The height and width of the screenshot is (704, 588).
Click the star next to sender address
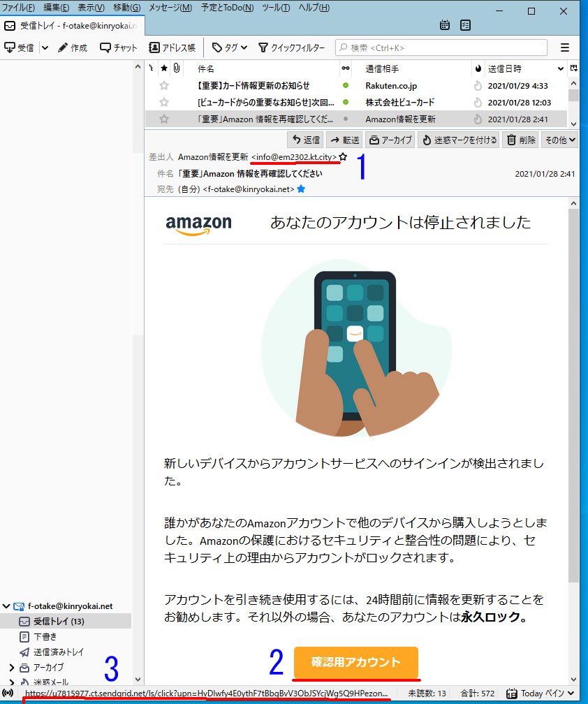point(344,156)
